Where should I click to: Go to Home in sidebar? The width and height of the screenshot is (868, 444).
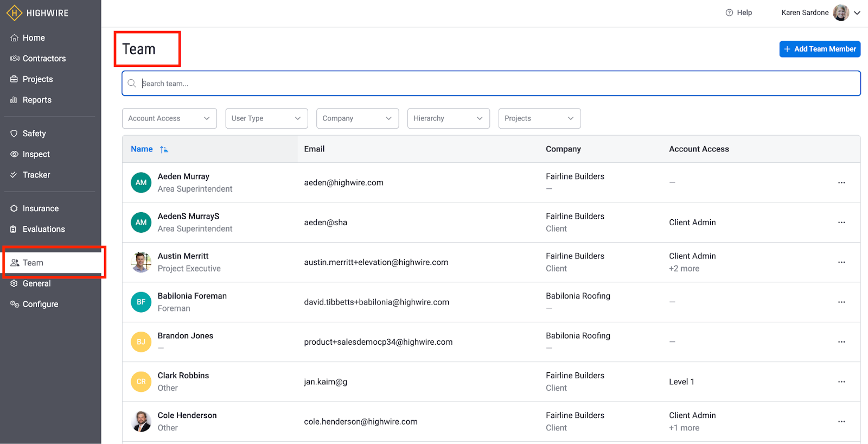[34, 38]
